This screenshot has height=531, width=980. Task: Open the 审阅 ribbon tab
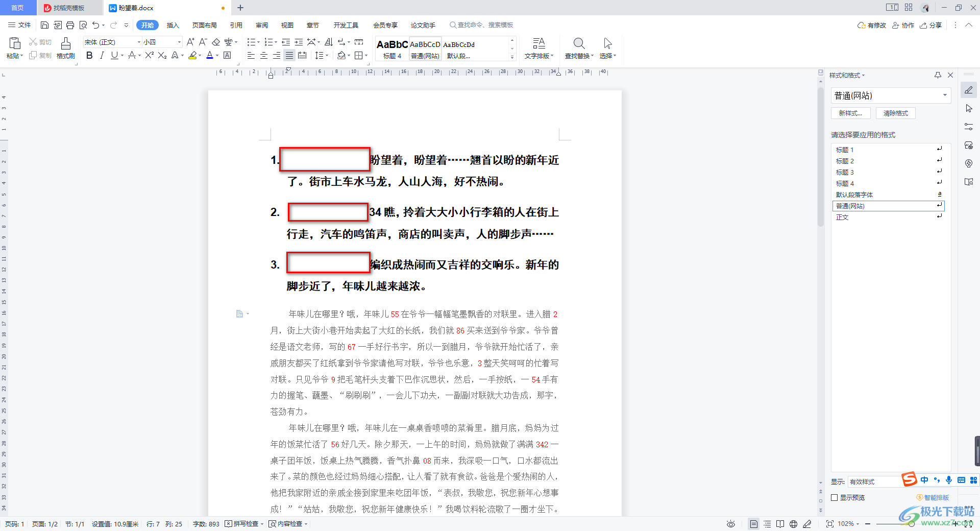261,25
